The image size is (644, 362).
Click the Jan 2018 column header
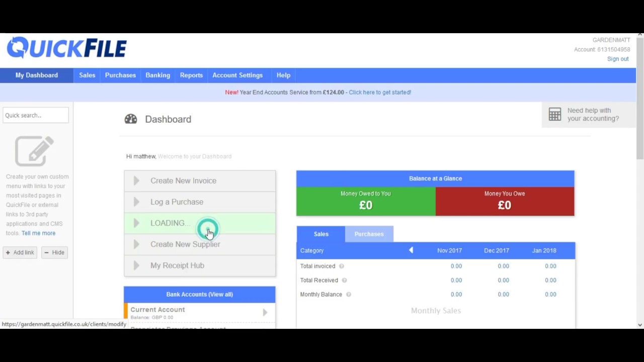(x=544, y=250)
